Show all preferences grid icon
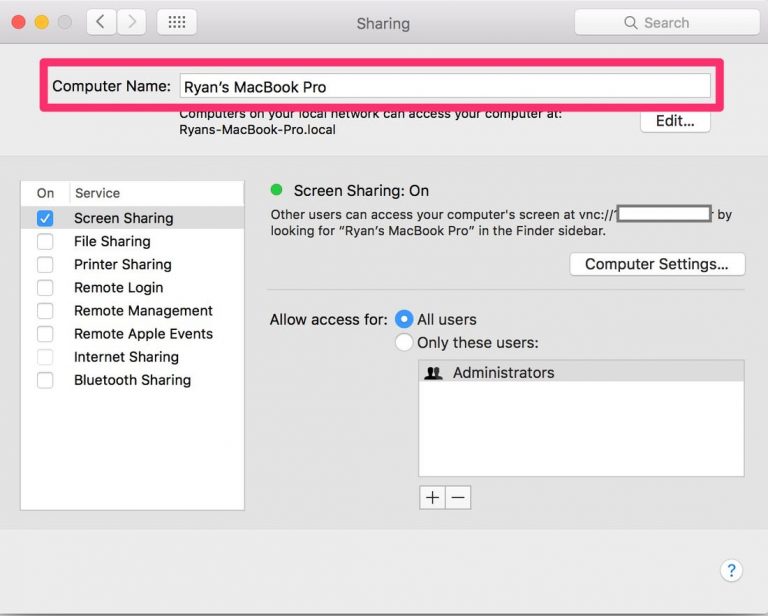 (x=177, y=22)
